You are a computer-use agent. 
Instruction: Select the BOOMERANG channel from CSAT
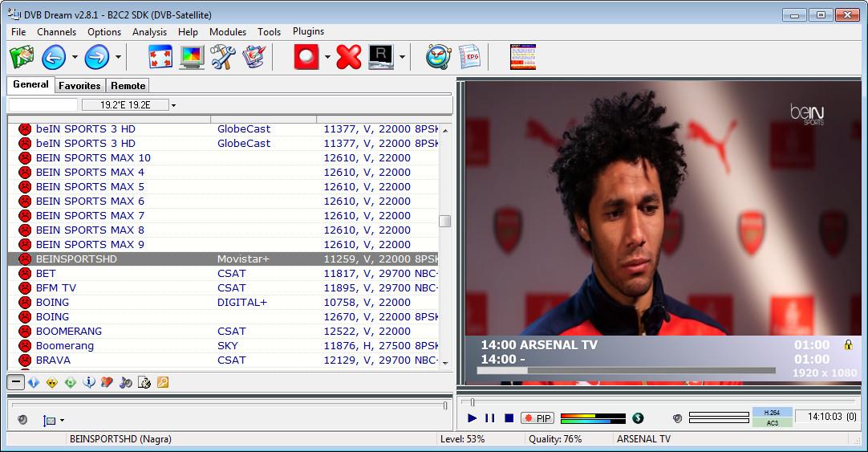coord(224,331)
